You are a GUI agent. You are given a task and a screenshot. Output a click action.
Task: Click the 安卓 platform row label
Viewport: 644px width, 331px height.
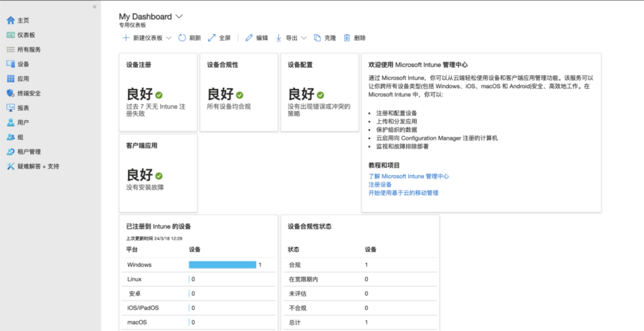coord(134,293)
